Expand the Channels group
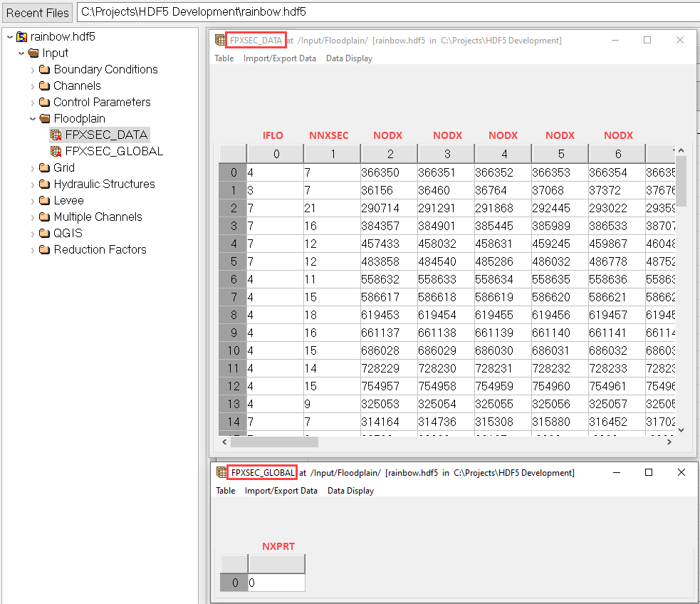The height and width of the screenshot is (604, 700). [x=33, y=85]
